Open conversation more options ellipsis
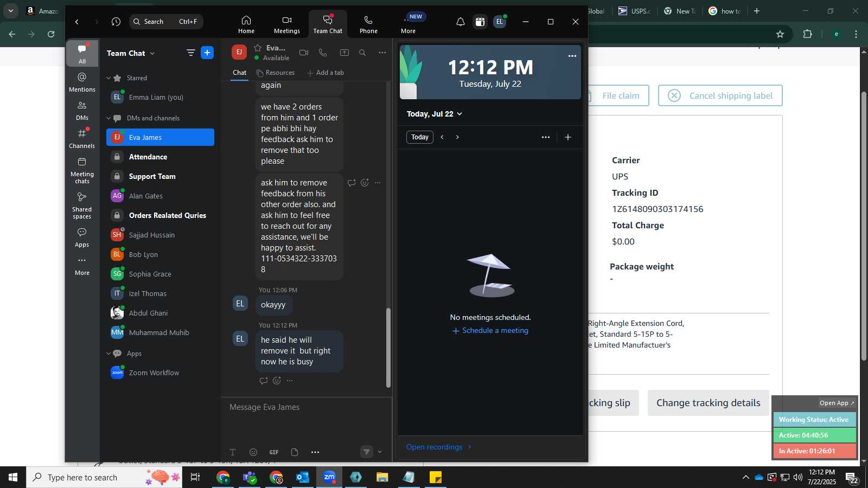The width and height of the screenshot is (868, 488). [382, 53]
